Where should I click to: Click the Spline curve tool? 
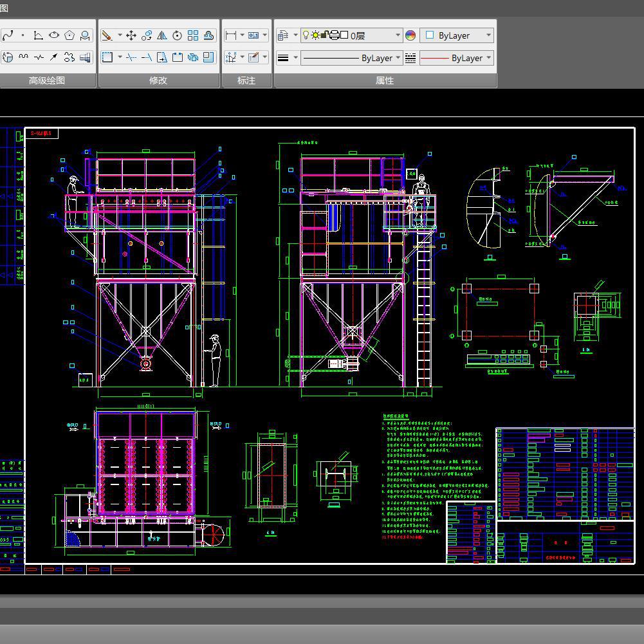7,35
